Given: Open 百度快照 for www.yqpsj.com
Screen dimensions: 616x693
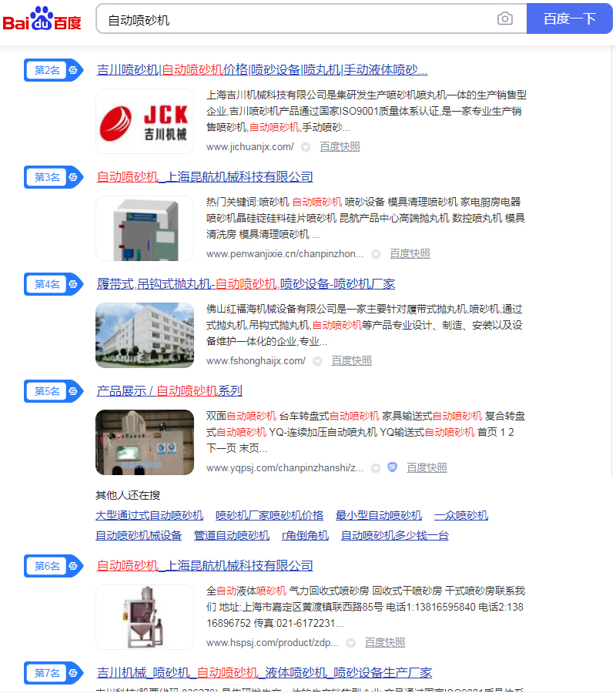Looking at the screenshot, I should [x=427, y=467].
